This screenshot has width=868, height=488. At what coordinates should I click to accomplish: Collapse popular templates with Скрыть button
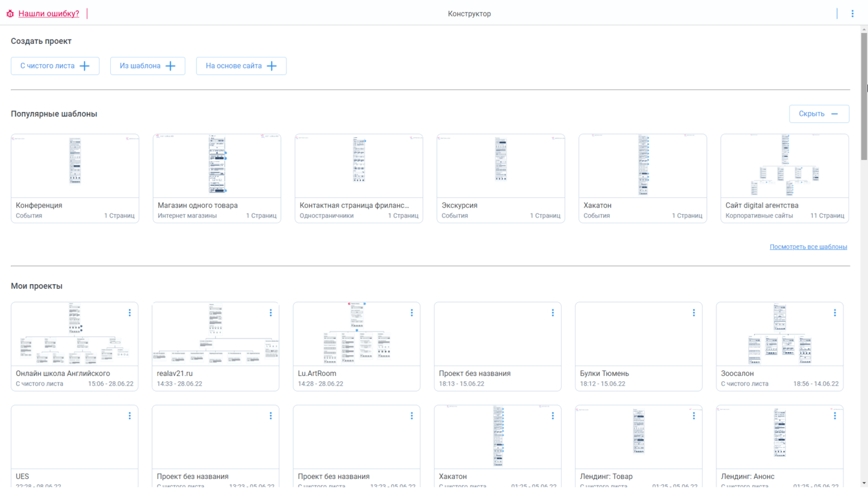coord(819,114)
